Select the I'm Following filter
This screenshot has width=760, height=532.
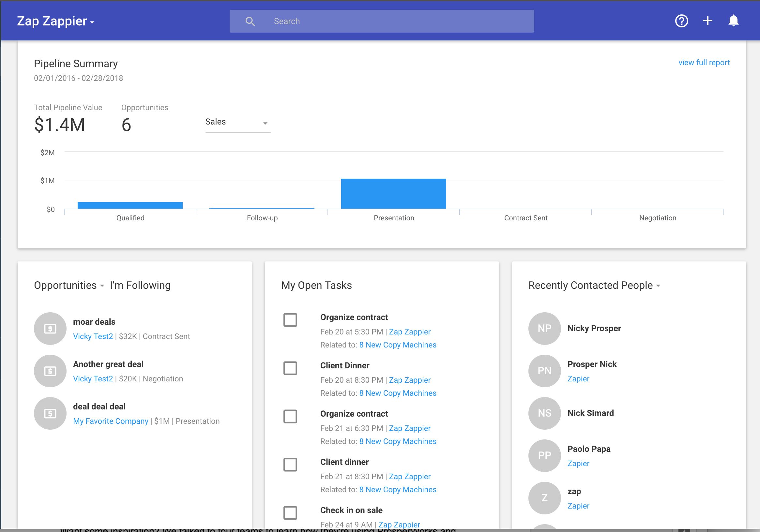pyautogui.click(x=140, y=286)
